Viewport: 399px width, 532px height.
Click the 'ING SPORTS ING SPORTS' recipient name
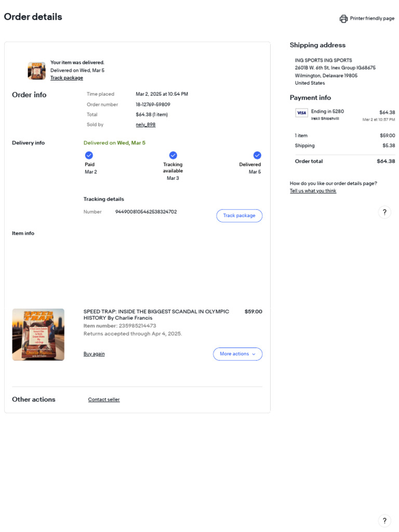click(323, 60)
